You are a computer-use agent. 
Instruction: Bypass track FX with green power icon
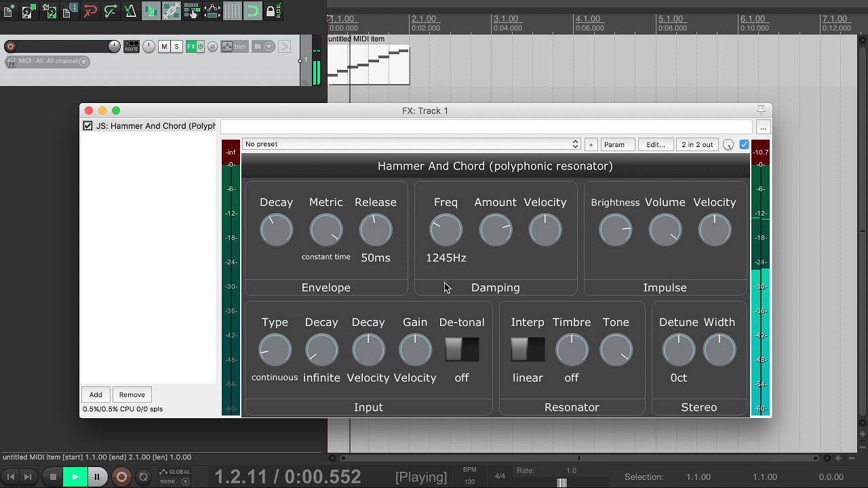pyautogui.click(x=200, y=46)
